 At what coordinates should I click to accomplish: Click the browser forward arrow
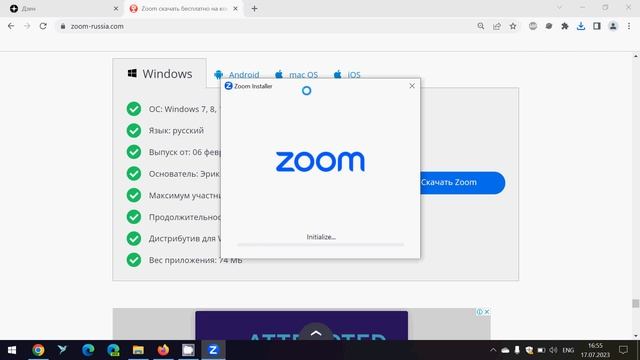[x=27, y=26]
